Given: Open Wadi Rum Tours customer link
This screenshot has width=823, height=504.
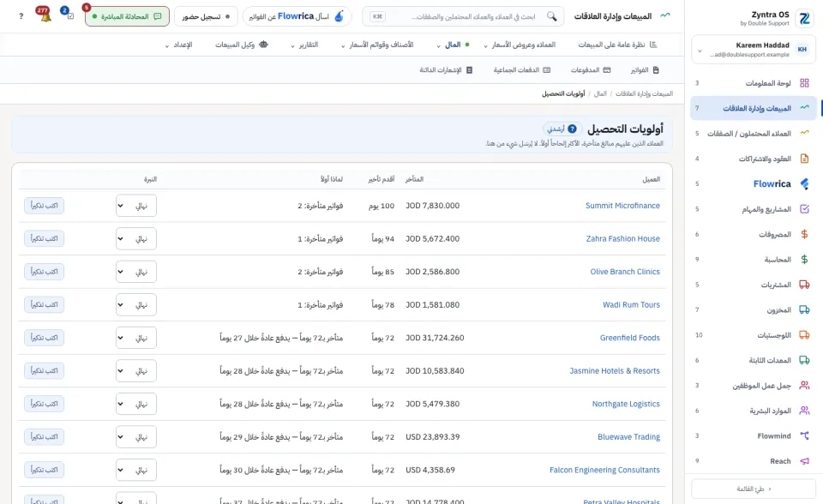Looking at the screenshot, I should click(631, 304).
